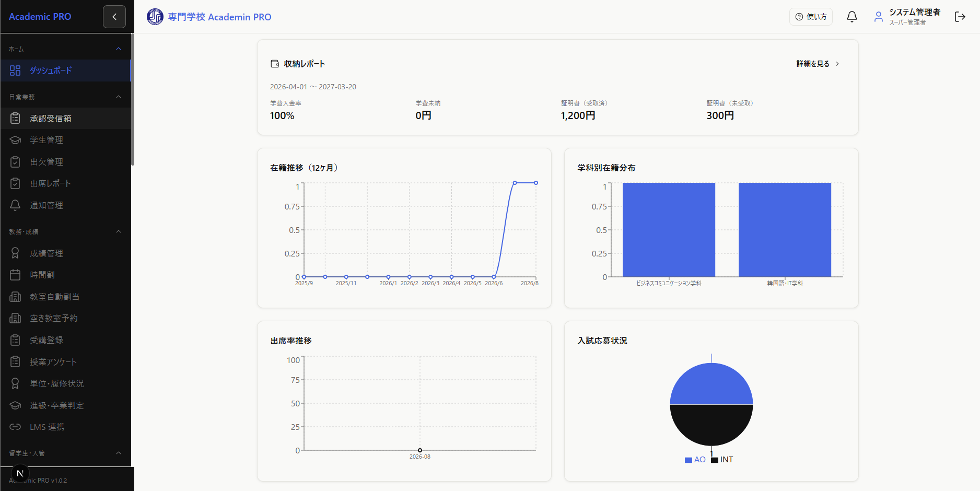Go to 学生管理 in the sidebar
This screenshot has width=980, height=491.
pos(65,140)
